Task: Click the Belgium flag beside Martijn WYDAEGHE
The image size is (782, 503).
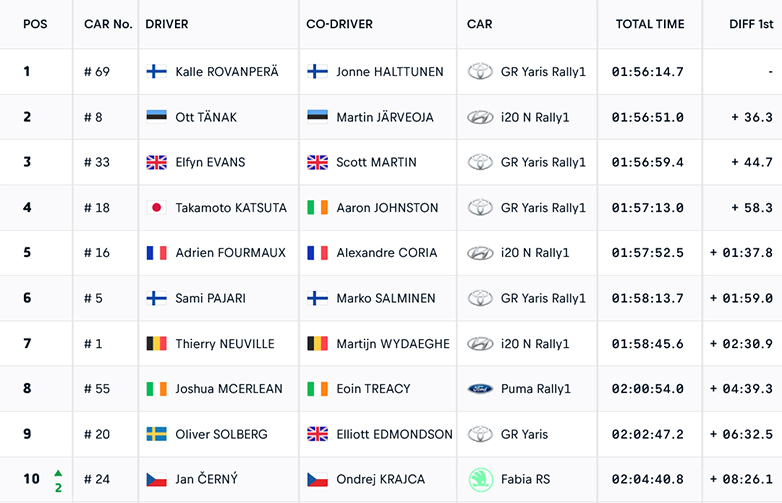Action: pos(317,344)
